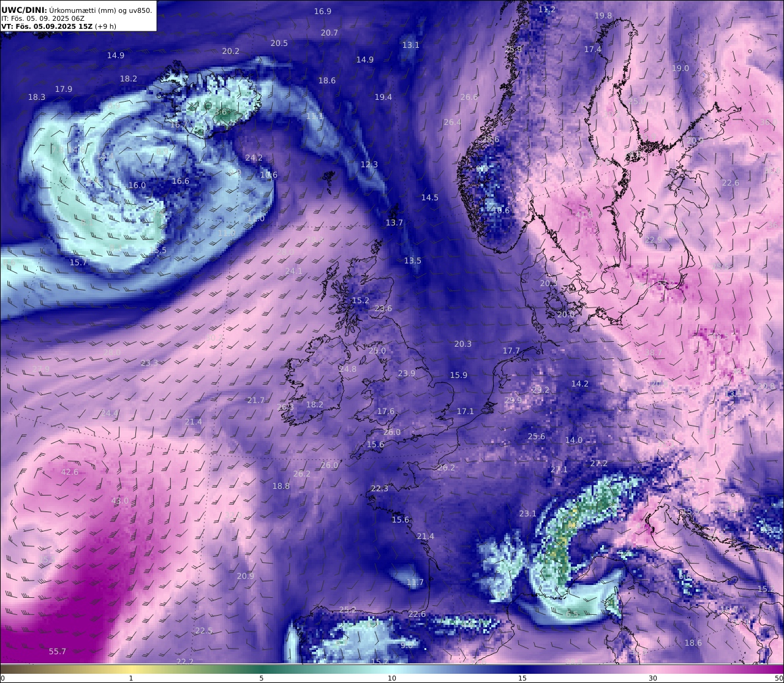This screenshot has height=683, width=784.
Task: Click the 27.1 value label
Action: [559, 469]
